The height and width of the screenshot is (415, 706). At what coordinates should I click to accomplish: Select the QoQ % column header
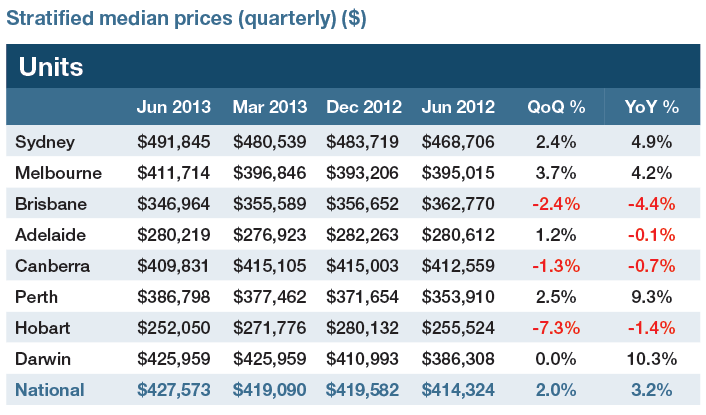pyautogui.click(x=553, y=107)
